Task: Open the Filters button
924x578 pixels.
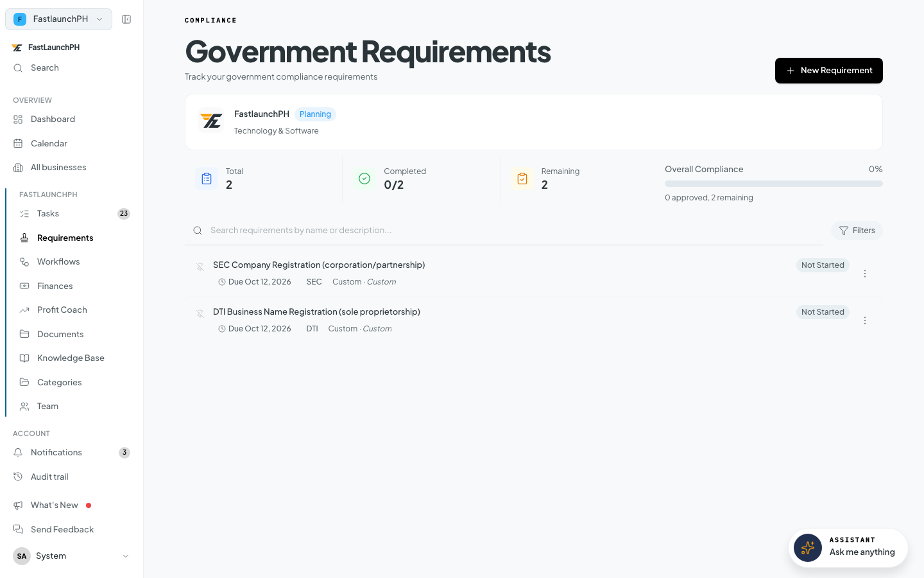Action: click(x=857, y=231)
